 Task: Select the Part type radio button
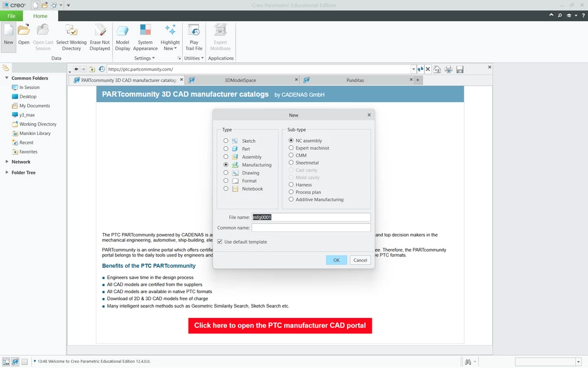226,149
